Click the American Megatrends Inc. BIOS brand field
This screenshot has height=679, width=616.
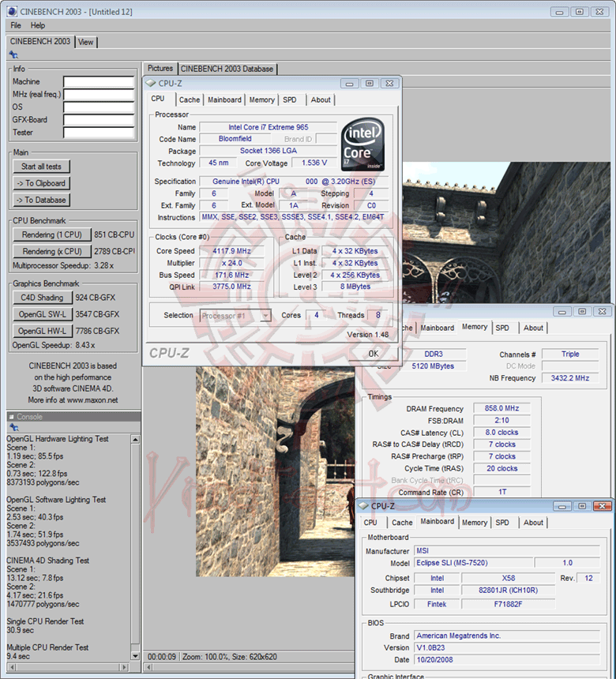[507, 636]
